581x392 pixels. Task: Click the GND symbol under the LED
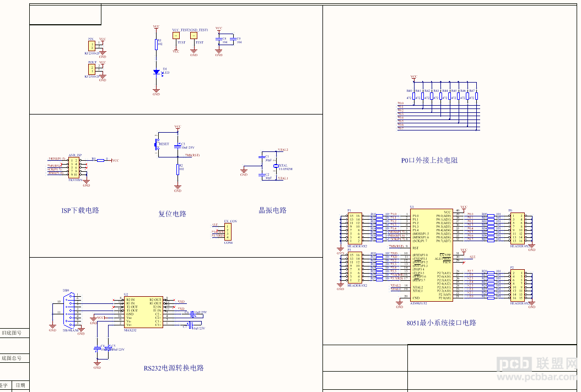[x=157, y=90]
